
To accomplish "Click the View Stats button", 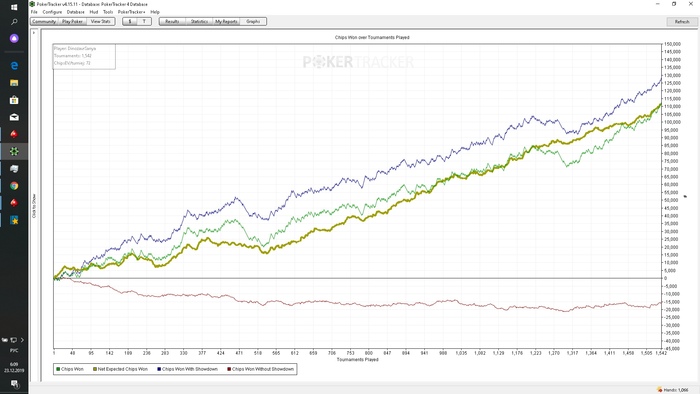I will pyautogui.click(x=101, y=21).
